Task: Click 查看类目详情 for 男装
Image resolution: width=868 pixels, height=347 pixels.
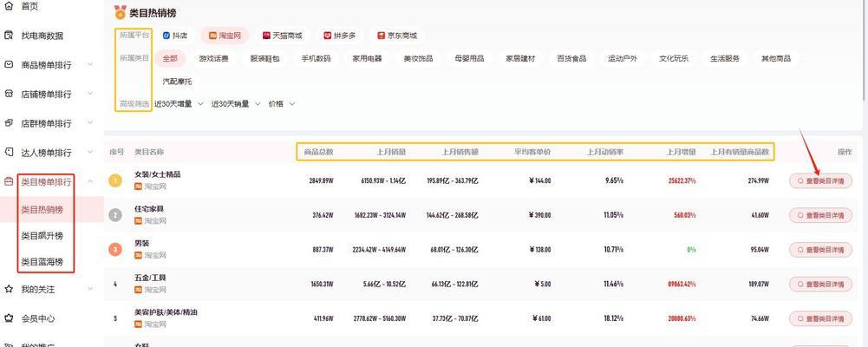Action: (x=820, y=250)
